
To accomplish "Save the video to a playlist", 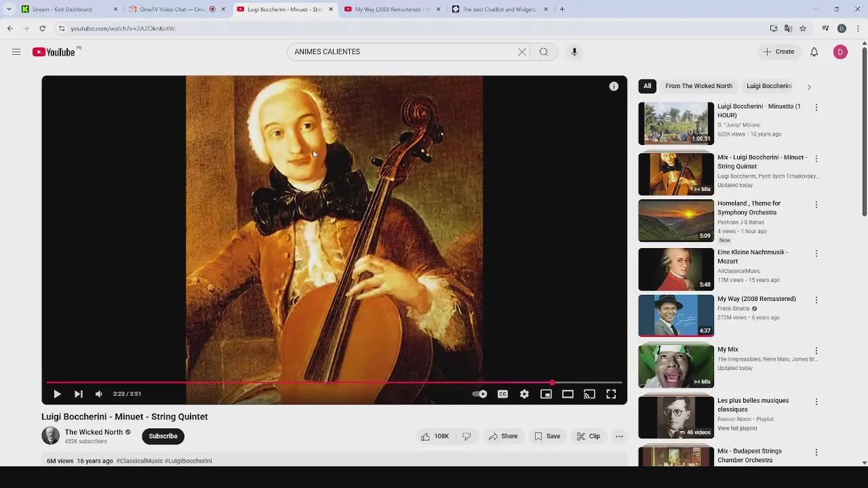I will [x=547, y=436].
